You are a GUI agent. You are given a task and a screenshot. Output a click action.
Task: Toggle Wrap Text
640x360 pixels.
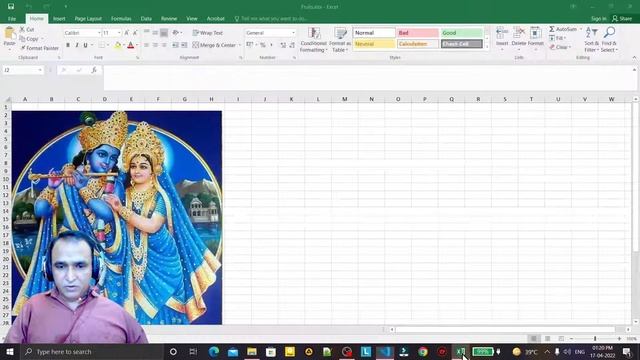[208, 33]
